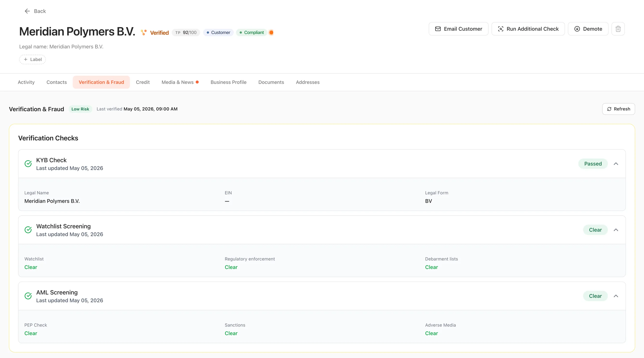644x358 pixels.
Task: Click the Clear value under Sanctions
Action: (231, 333)
